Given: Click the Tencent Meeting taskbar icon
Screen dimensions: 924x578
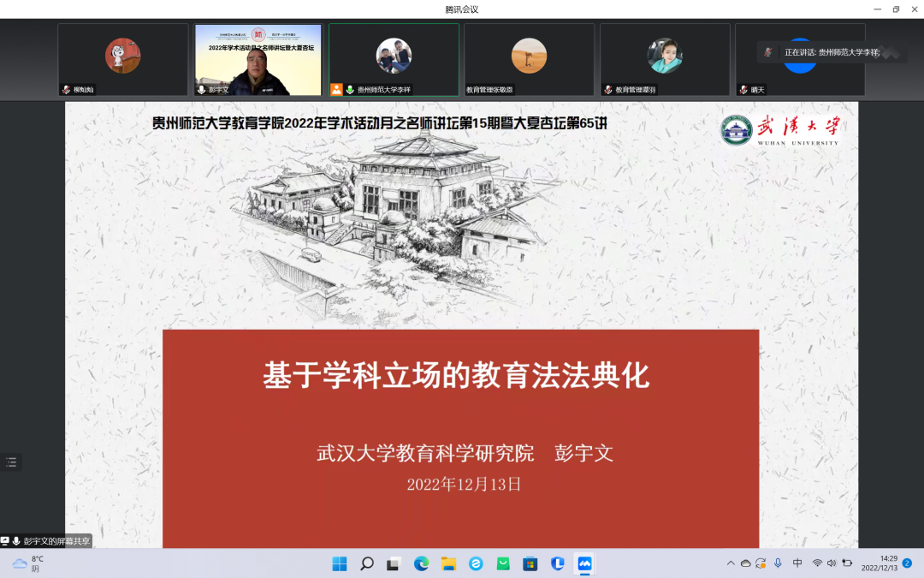Looking at the screenshot, I should (584, 563).
